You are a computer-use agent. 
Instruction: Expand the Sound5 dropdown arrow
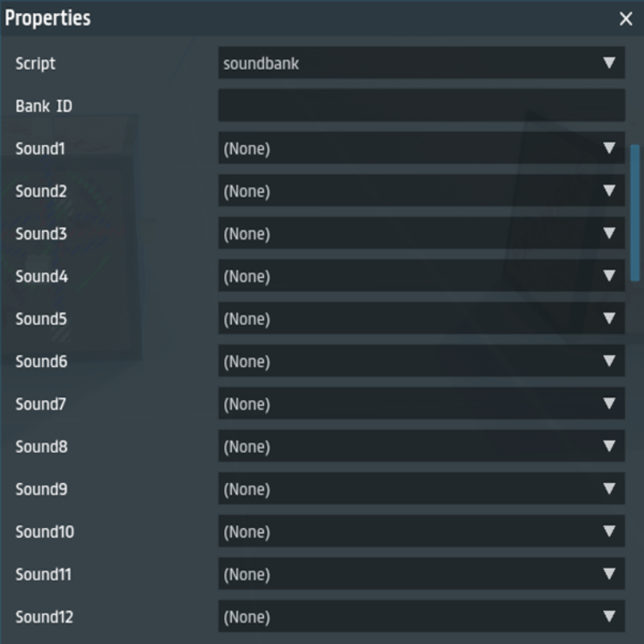coord(609,319)
